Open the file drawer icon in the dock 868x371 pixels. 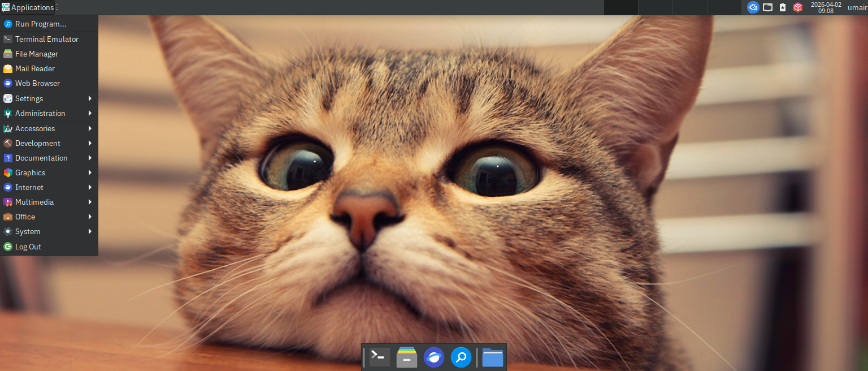tap(407, 357)
